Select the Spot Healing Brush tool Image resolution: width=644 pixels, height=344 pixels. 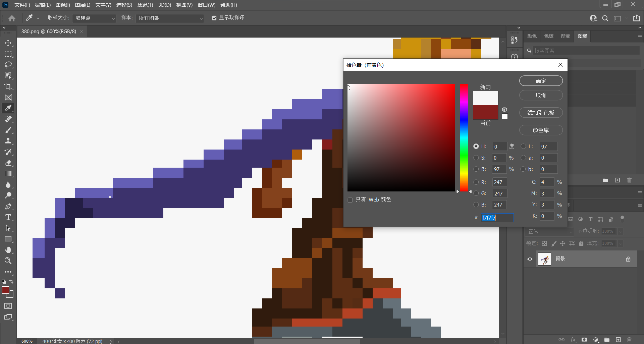[x=8, y=119]
